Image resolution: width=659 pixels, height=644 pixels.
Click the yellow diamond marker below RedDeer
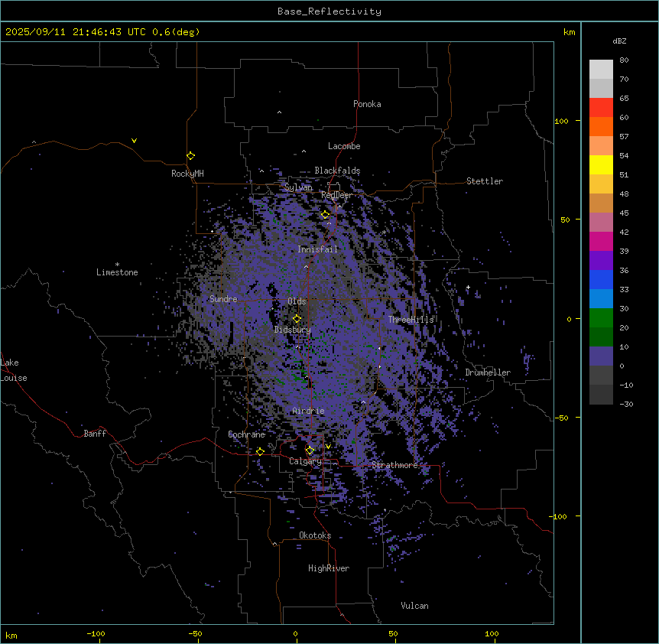[326, 214]
